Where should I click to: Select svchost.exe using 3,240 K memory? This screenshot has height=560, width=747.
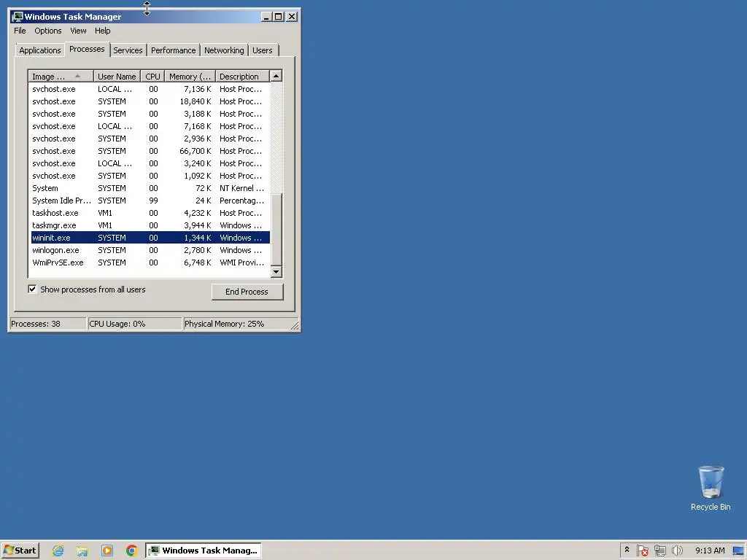150,163
